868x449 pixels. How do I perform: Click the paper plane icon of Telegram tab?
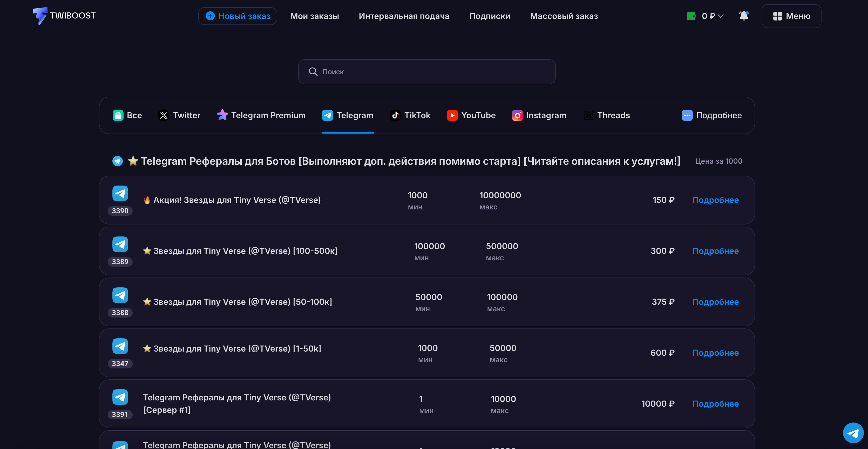328,115
